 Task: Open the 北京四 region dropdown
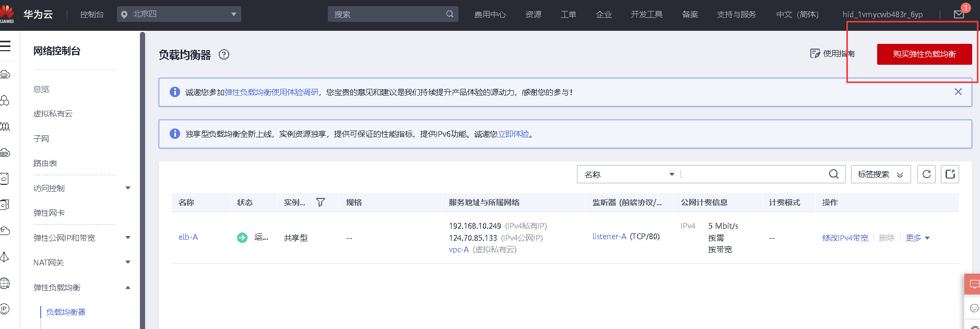click(179, 14)
